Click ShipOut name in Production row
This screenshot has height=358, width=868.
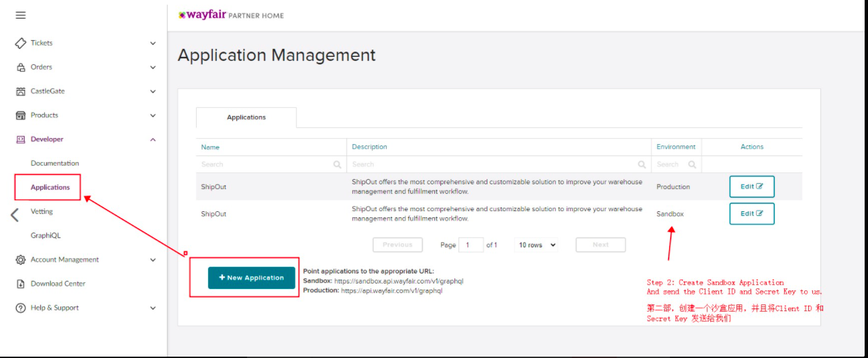213,187
